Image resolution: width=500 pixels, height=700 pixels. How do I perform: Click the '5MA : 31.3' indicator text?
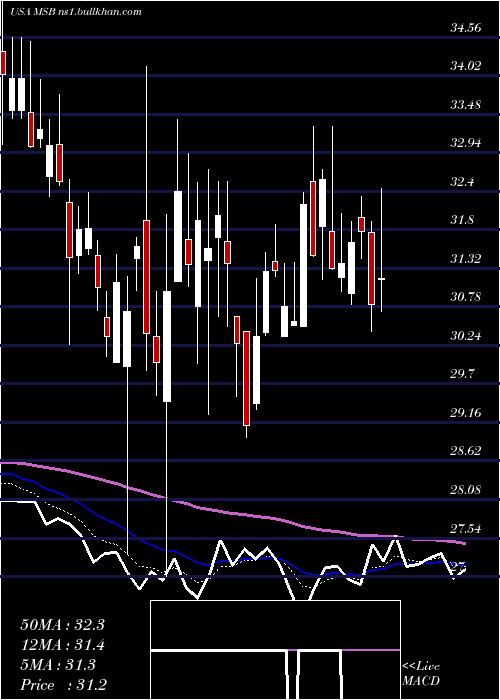pos(58,665)
